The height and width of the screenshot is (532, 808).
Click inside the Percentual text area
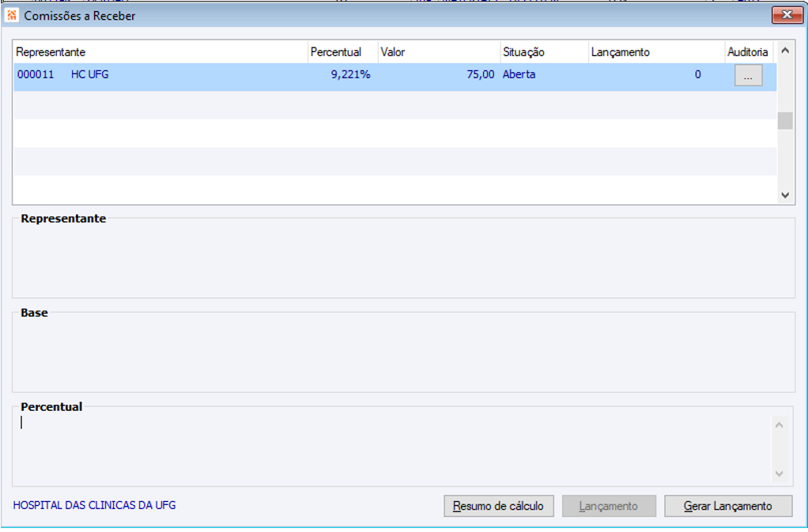[x=391, y=449]
